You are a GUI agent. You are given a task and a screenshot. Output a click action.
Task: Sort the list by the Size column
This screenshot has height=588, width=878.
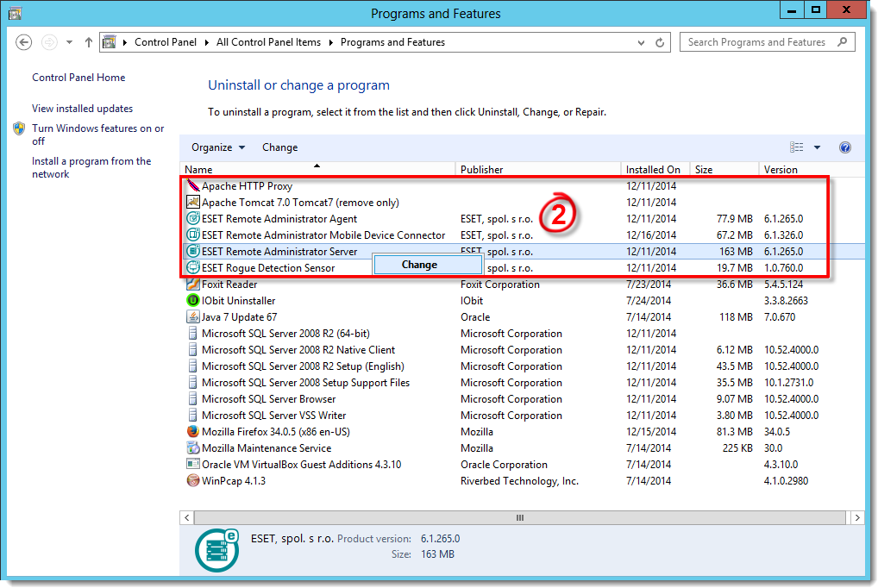[x=724, y=169]
